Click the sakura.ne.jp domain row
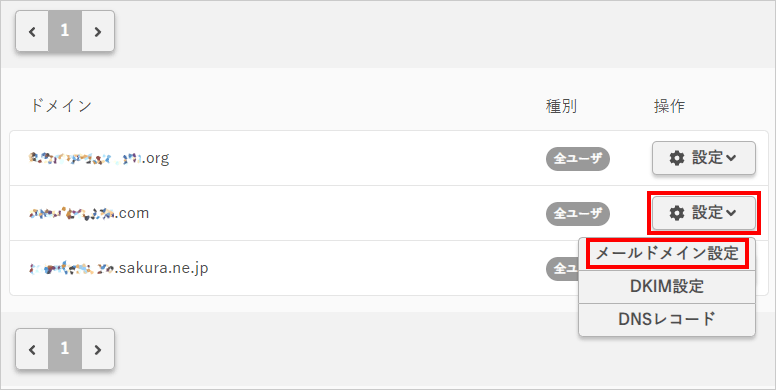Screen dimensions: 776x390 click(388, 268)
